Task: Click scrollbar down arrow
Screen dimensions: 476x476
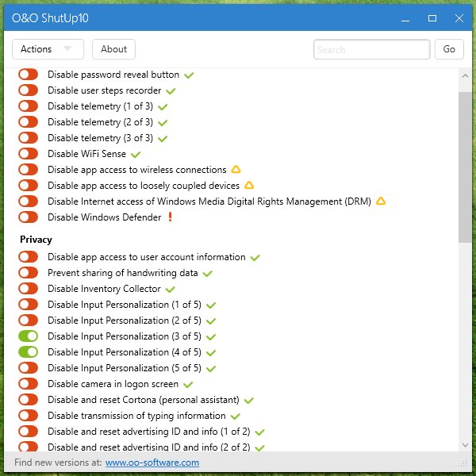Action: coord(465,445)
